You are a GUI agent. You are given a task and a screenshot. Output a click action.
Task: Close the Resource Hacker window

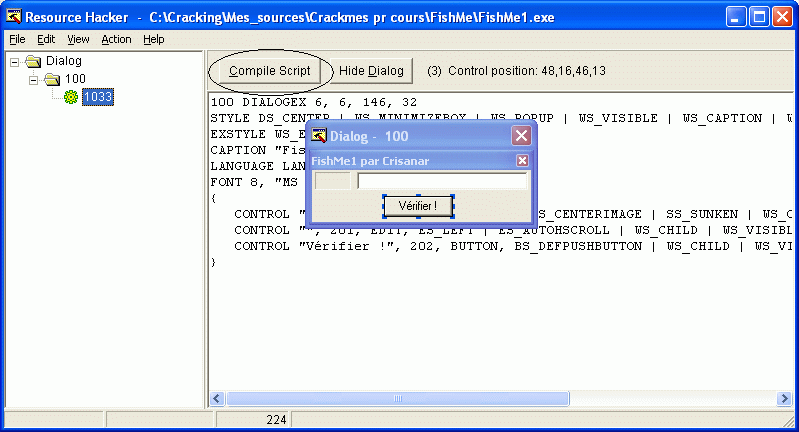point(782,17)
